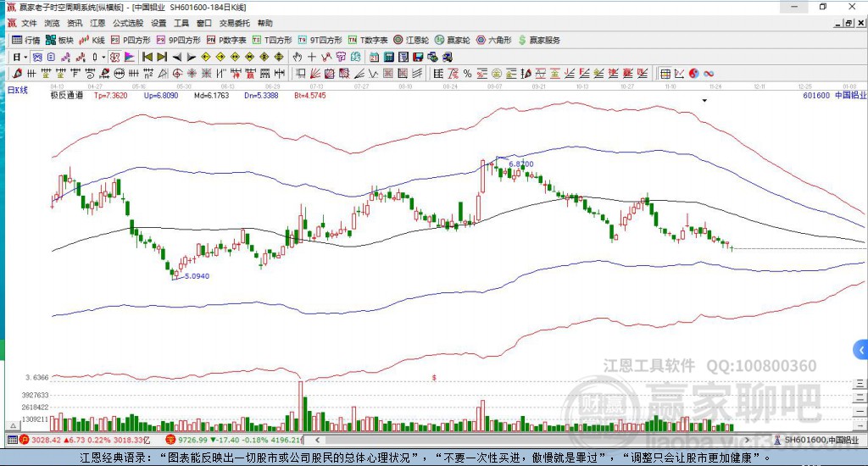Open the T四方形 tool
This screenshot has height=466, width=868.
(272, 40)
